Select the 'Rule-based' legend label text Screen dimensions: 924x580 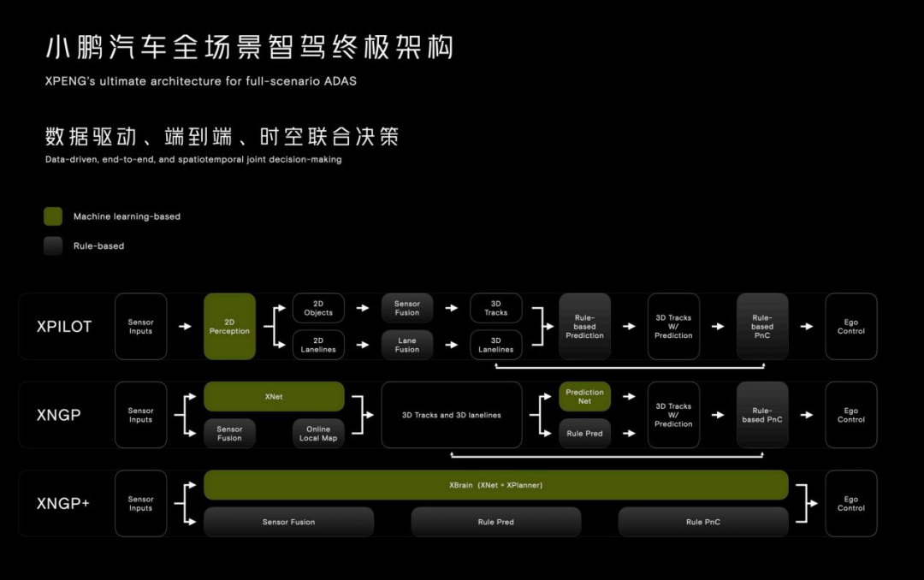click(x=98, y=246)
